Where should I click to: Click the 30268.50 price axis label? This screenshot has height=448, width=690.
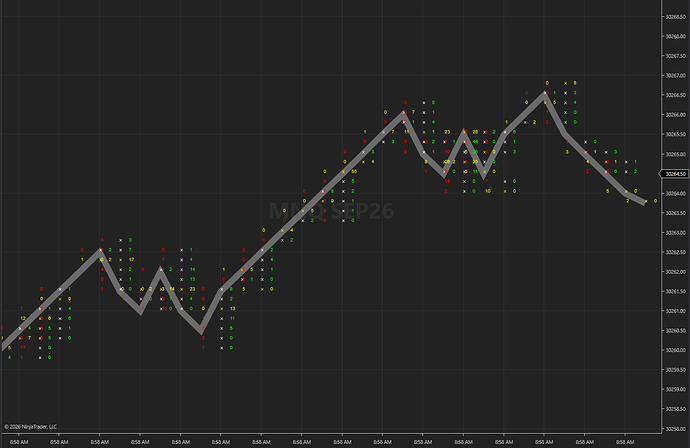pyautogui.click(x=675, y=17)
